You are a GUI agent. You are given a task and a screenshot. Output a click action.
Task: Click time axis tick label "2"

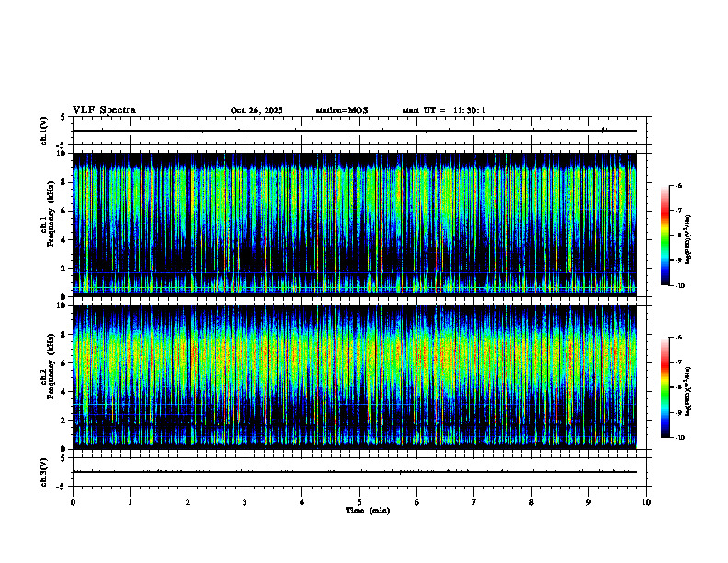188,502
